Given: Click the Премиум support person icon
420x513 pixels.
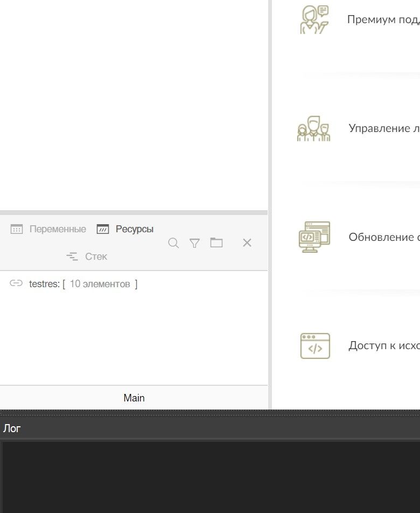Looking at the screenshot, I should coord(314,20).
